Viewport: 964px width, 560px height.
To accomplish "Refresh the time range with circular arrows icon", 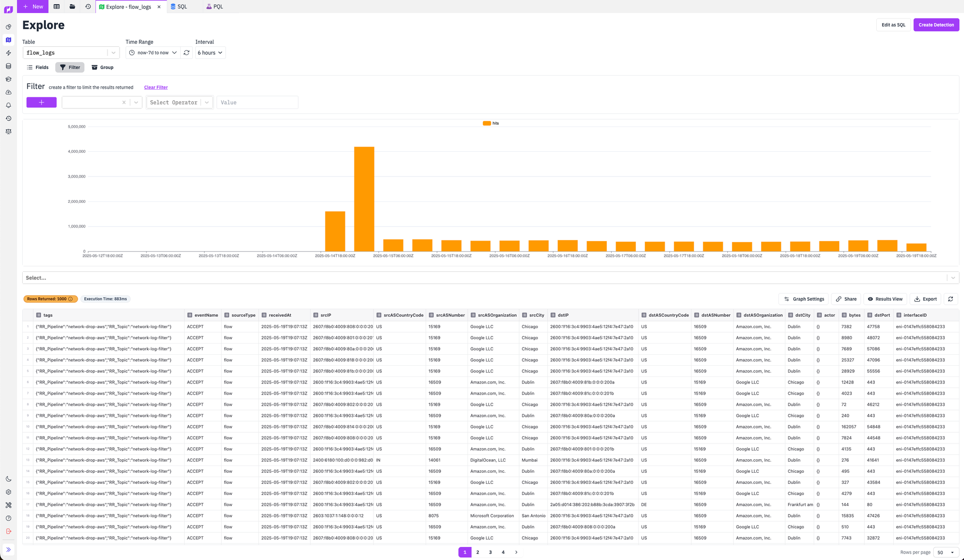I will pyautogui.click(x=187, y=53).
